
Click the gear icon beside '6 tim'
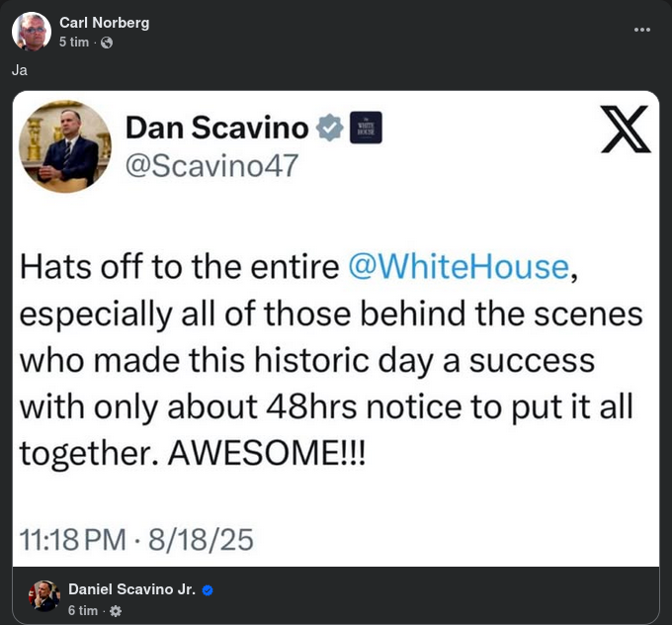click(116, 611)
